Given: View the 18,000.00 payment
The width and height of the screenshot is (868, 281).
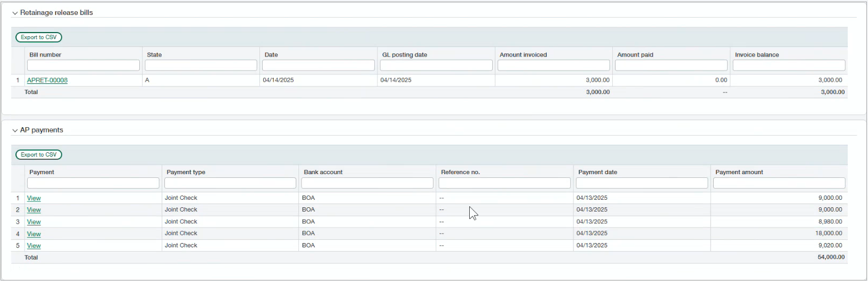Looking at the screenshot, I should (34, 234).
